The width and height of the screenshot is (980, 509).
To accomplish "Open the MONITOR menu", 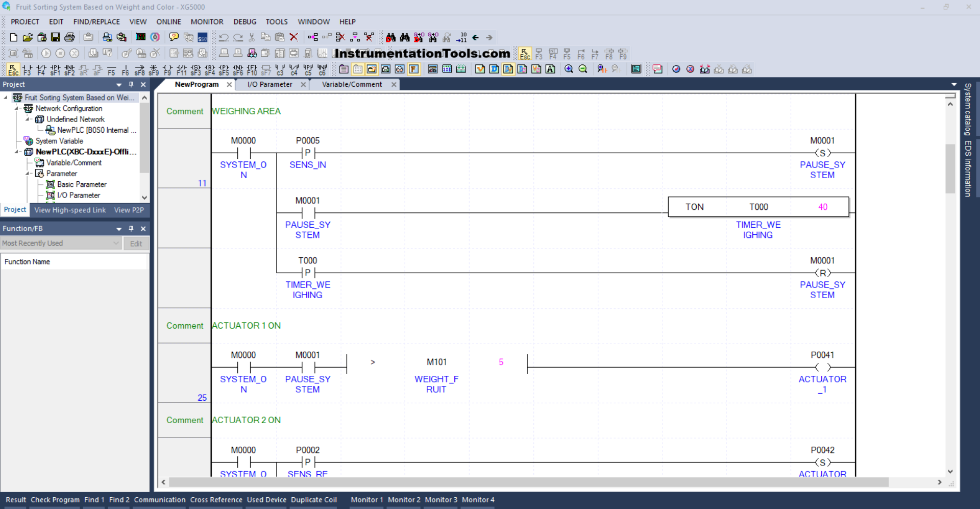I will click(207, 21).
